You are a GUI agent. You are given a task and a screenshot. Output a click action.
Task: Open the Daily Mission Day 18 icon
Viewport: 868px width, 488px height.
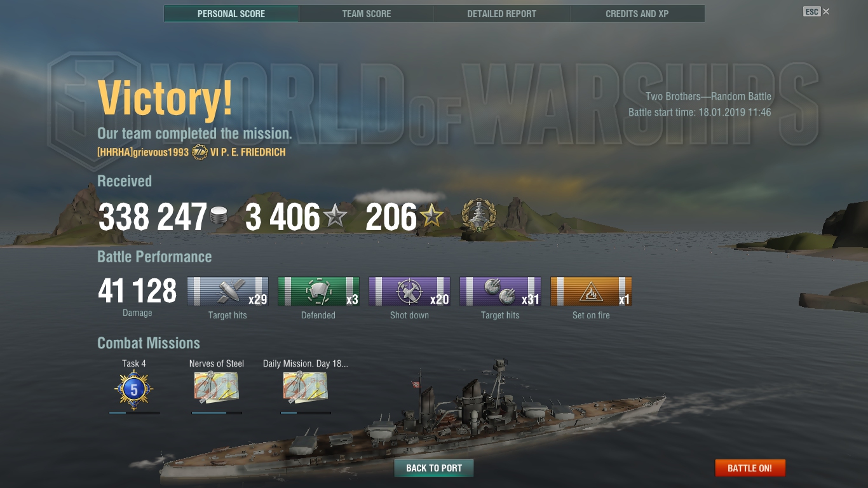click(306, 388)
